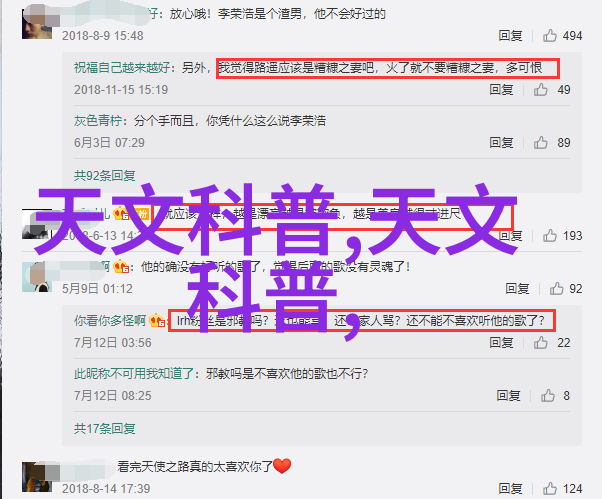This screenshot has height=499, width=602.
Task: Reply to the 2018-8-14 17:39 comment
Action: (x=510, y=489)
